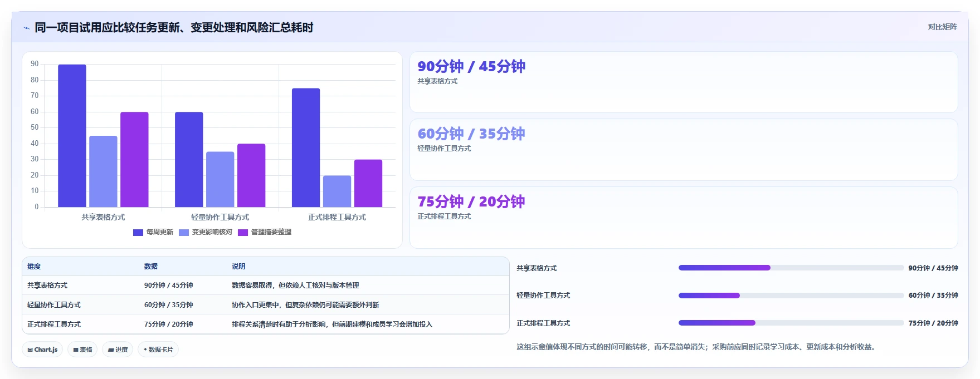Select the 轻量协作工具方式 table row name cell
The width and height of the screenshot is (980, 379).
tap(54, 305)
